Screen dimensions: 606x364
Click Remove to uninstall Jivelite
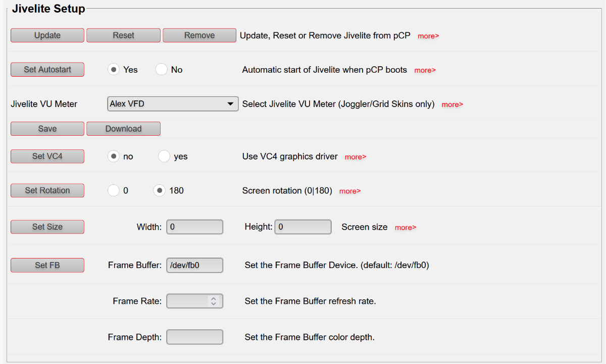click(x=199, y=35)
